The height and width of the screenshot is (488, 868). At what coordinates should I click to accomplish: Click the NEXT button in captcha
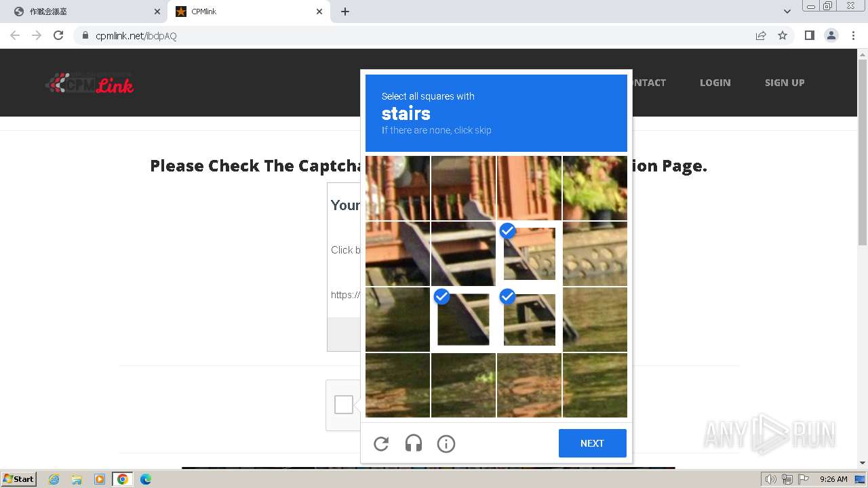[592, 443]
